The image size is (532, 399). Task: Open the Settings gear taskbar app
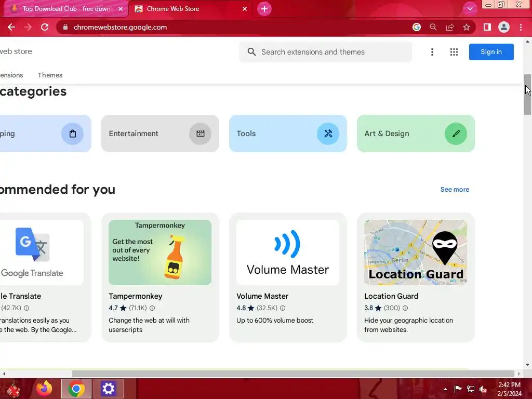click(x=108, y=389)
